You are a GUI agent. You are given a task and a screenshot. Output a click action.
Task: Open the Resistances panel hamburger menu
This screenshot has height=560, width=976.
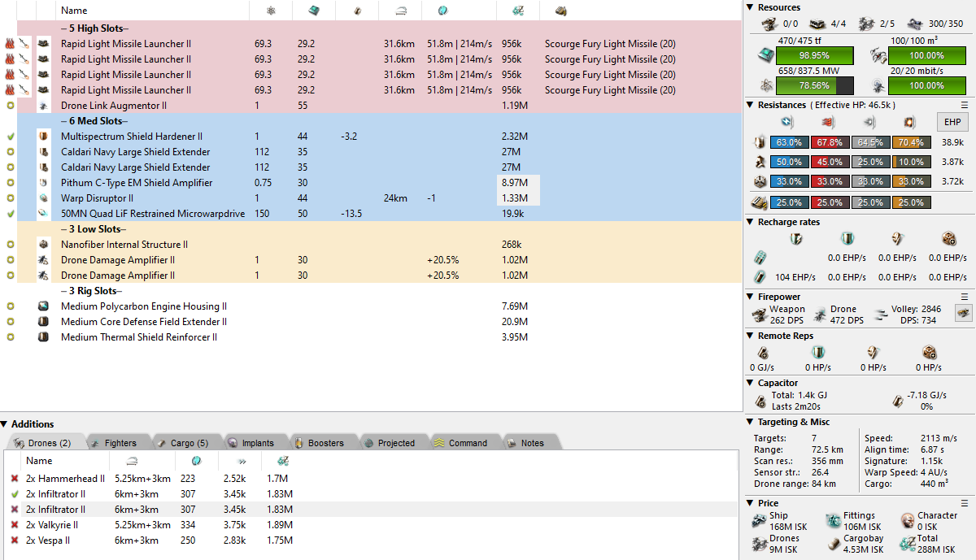coord(965,105)
